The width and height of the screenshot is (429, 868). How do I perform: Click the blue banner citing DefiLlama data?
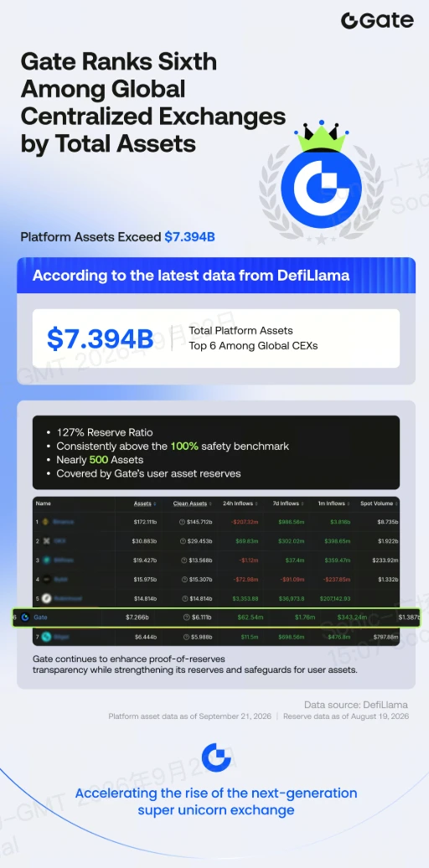[x=216, y=275]
